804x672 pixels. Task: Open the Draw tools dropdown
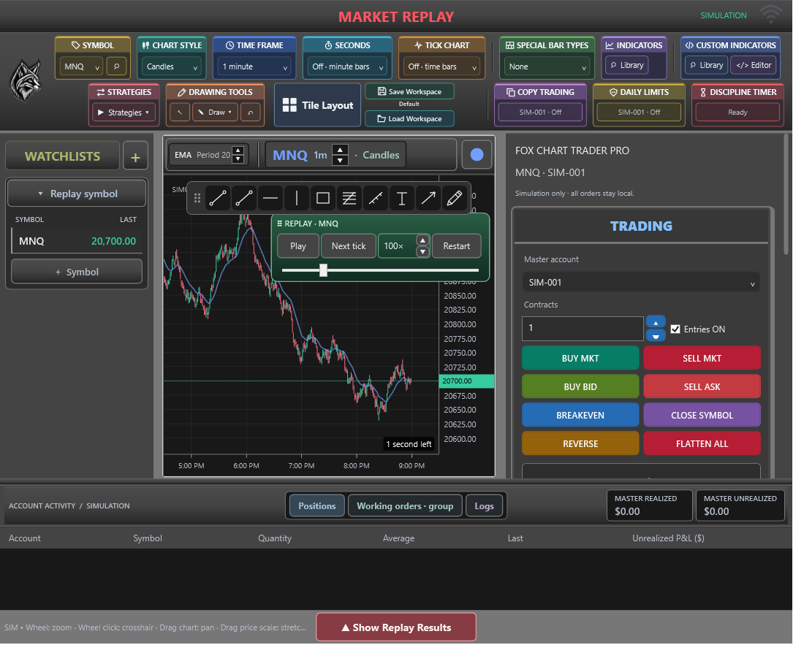pos(216,112)
